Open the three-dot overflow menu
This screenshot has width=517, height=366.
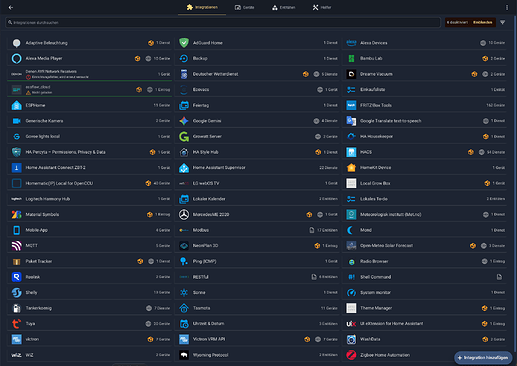(x=507, y=7)
